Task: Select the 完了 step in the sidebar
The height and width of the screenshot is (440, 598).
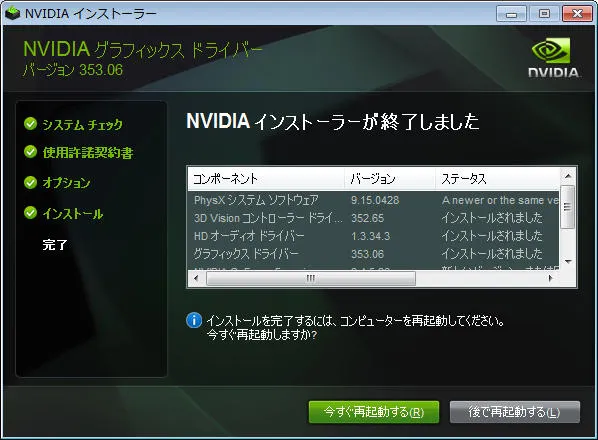Action: click(55, 244)
